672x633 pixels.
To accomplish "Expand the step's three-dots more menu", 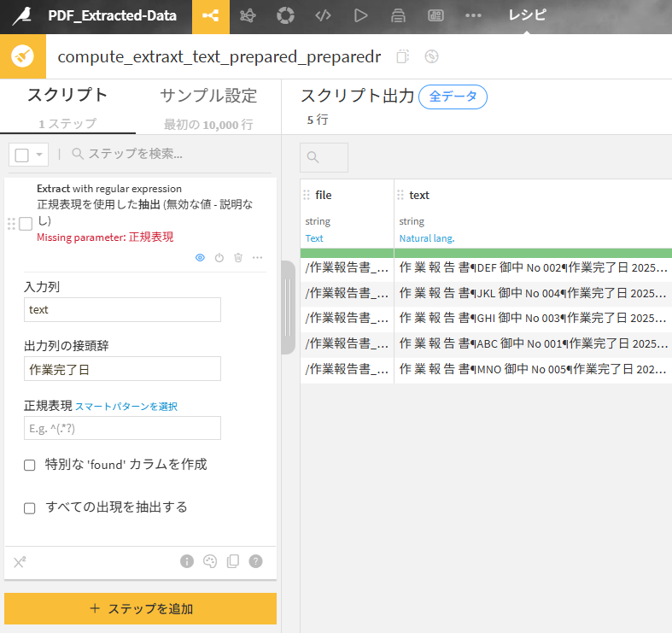I will tap(257, 257).
